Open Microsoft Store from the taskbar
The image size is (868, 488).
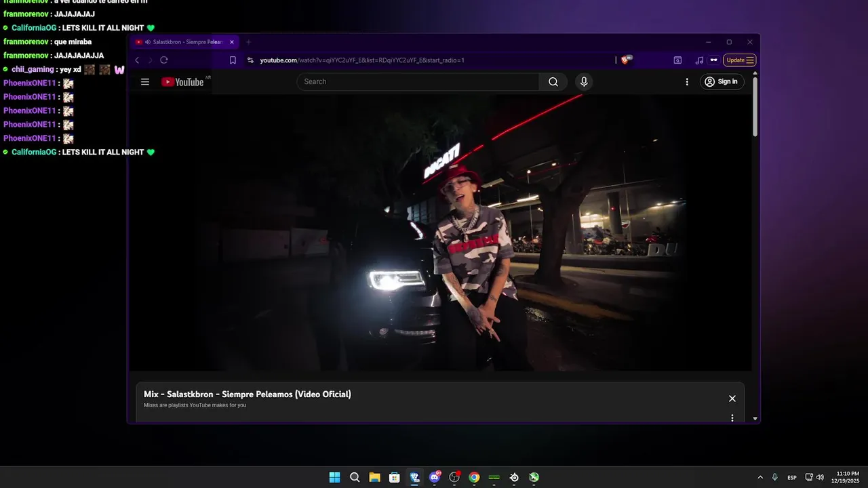pyautogui.click(x=395, y=477)
